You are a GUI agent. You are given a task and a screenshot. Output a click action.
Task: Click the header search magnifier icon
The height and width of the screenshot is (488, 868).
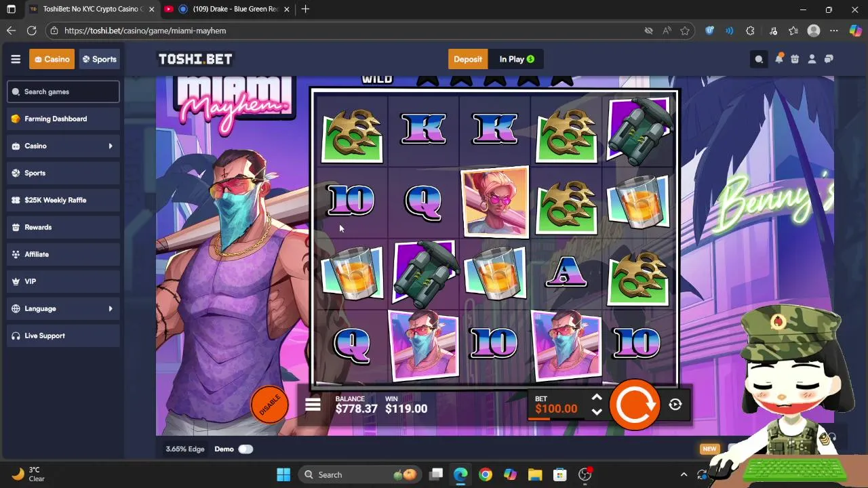[x=759, y=59]
